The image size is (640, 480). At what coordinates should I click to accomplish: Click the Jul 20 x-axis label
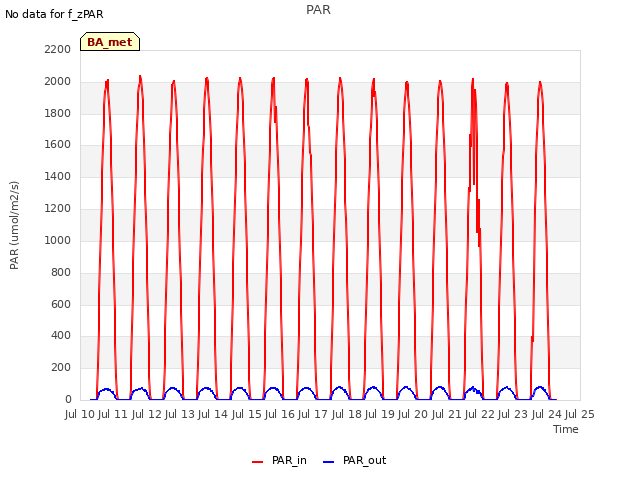click(413, 414)
